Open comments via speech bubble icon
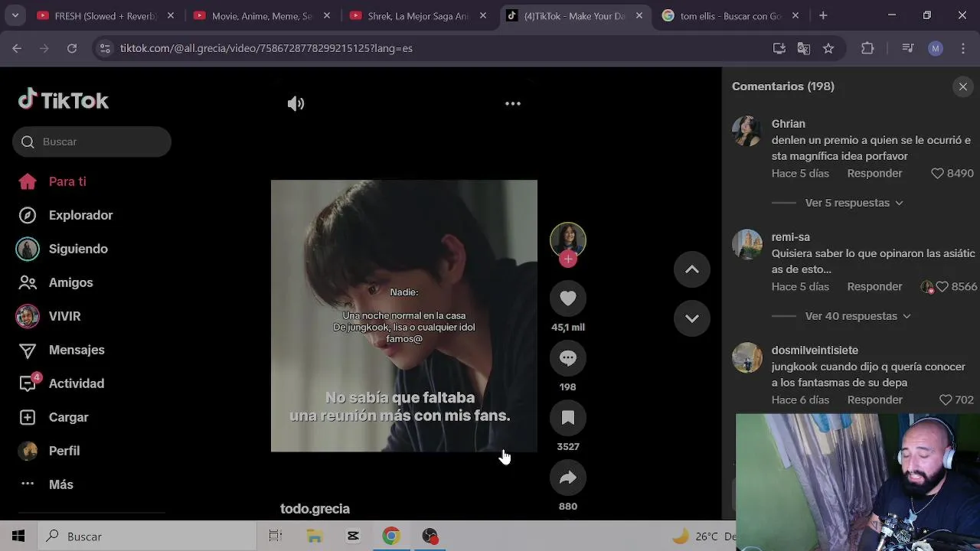Viewport: 980px width, 551px height. pyautogui.click(x=568, y=358)
